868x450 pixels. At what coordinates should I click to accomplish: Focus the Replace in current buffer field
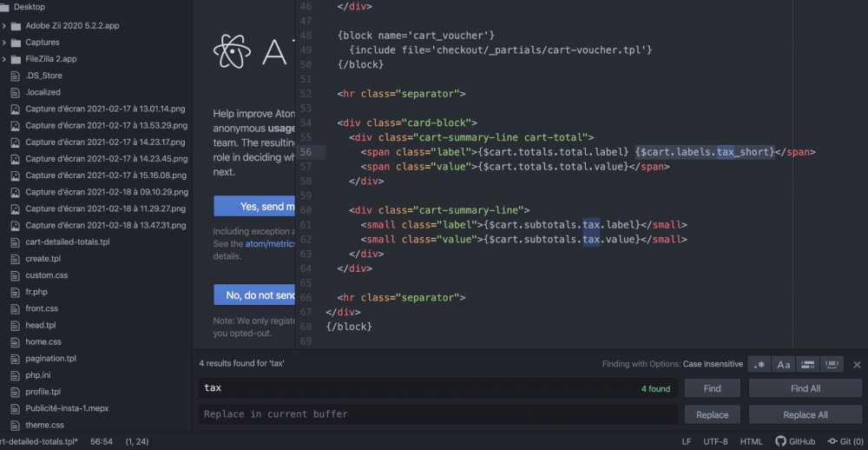[437, 414]
